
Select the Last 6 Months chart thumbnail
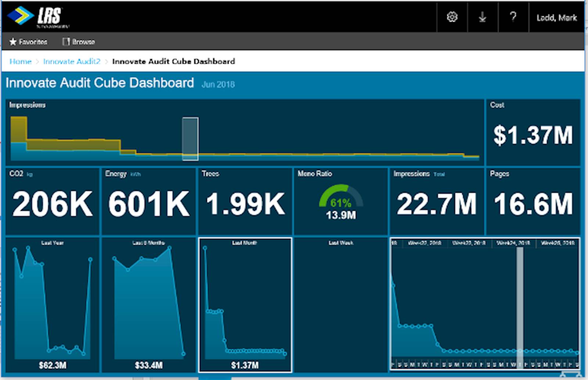148,305
